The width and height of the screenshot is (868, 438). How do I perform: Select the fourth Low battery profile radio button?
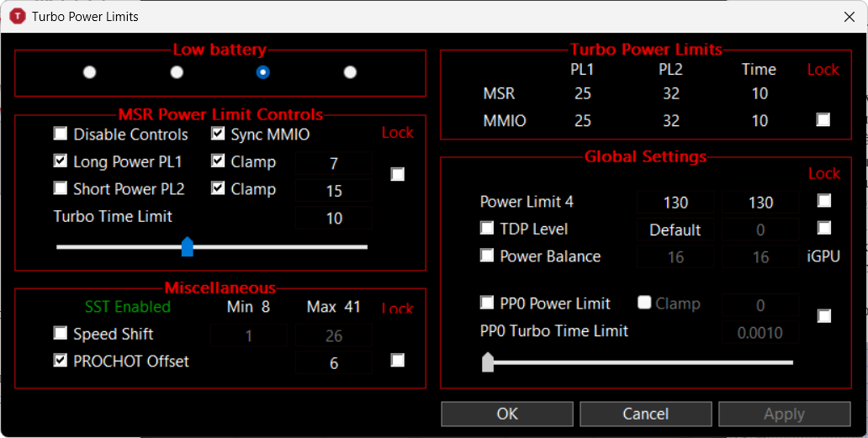point(350,72)
